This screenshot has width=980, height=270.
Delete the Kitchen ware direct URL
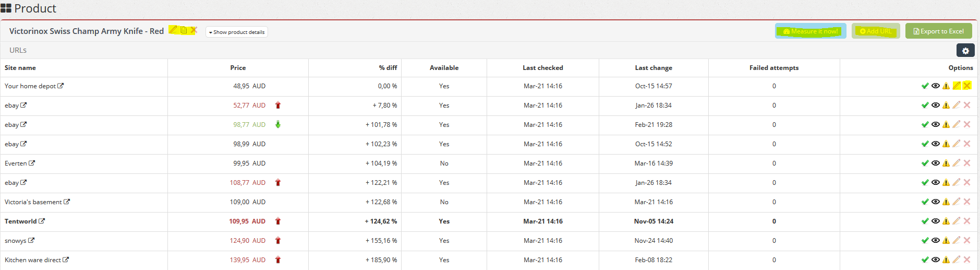(967, 260)
